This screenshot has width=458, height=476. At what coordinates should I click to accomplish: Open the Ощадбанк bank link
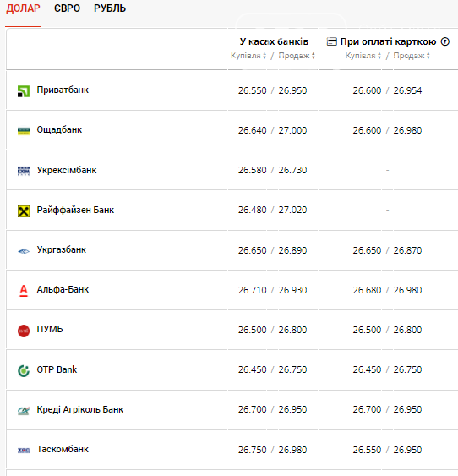tap(59, 130)
